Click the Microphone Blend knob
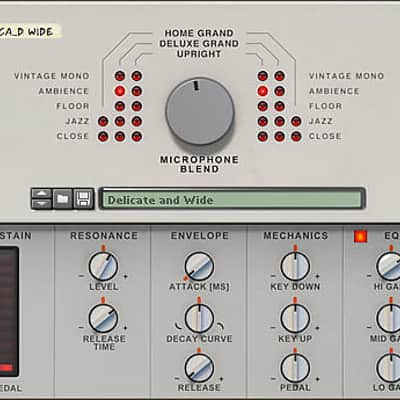This screenshot has height=400, width=400. pos(200,111)
